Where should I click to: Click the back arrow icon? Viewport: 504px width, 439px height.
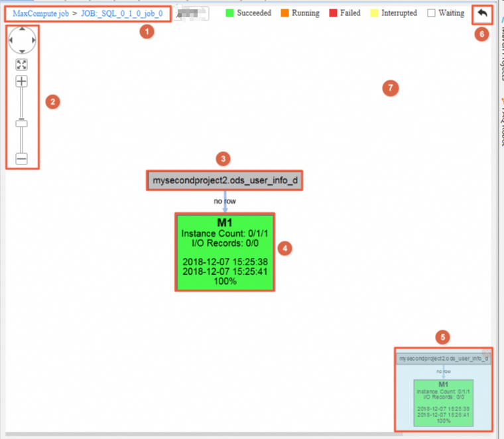[x=482, y=14]
